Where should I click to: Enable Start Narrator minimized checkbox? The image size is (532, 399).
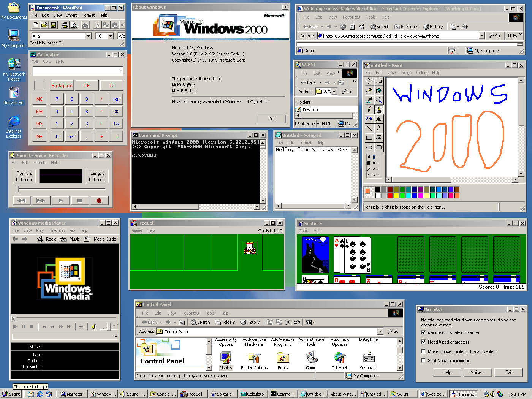(423, 361)
